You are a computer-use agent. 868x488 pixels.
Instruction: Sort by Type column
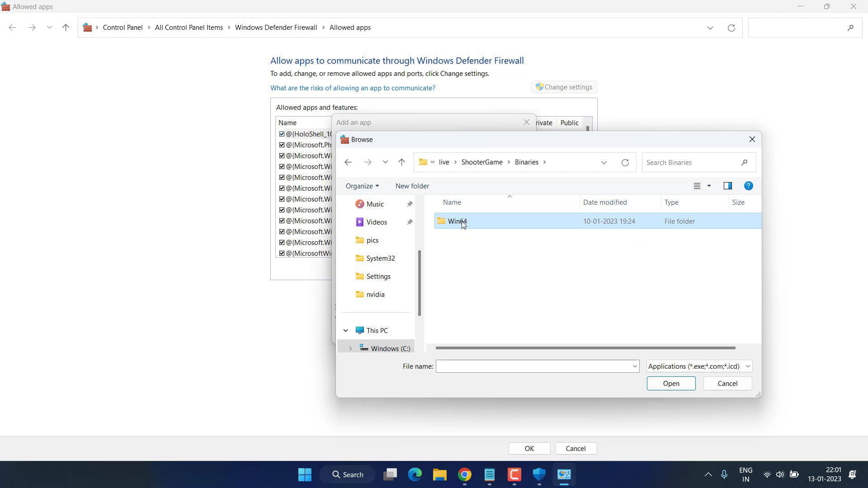click(671, 202)
